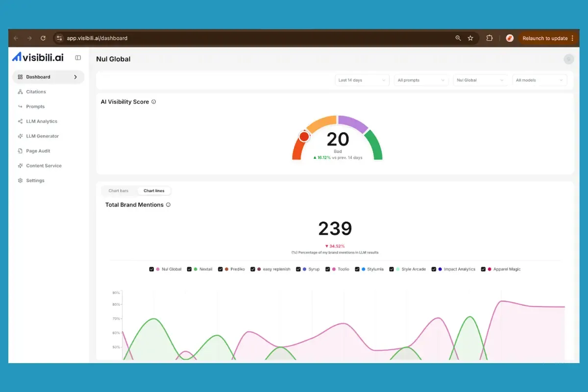Click the 239 total mentions number
Image resolution: width=588 pixels, height=392 pixels.
pos(335,229)
